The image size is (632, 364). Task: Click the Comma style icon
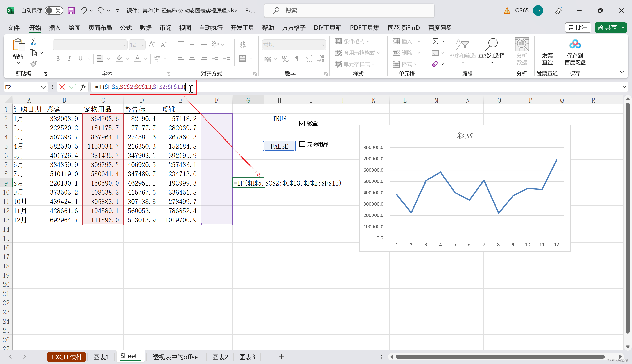(297, 59)
